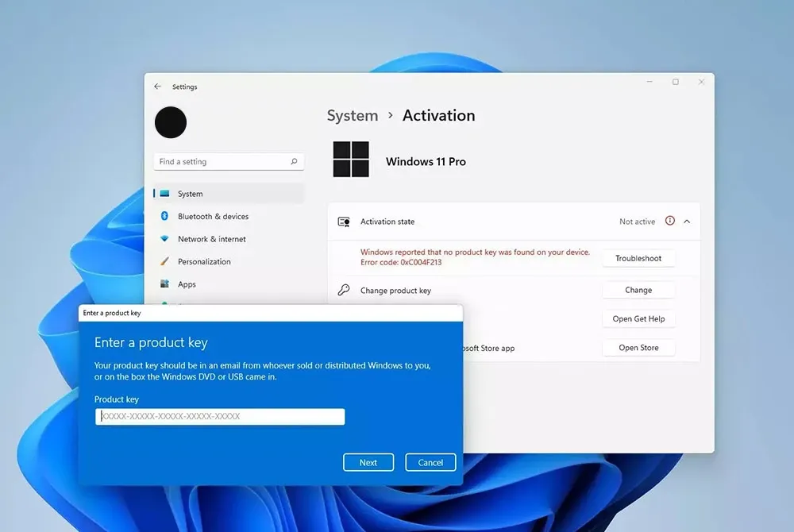This screenshot has height=532, width=794.
Task: Open Apps settings in sidebar
Action: (x=229, y=284)
